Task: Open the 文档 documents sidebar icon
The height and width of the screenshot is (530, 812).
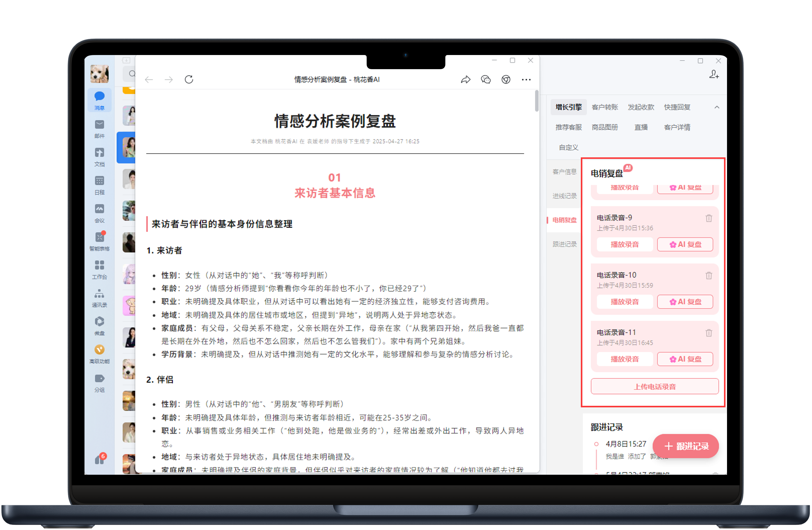Action: [99, 157]
